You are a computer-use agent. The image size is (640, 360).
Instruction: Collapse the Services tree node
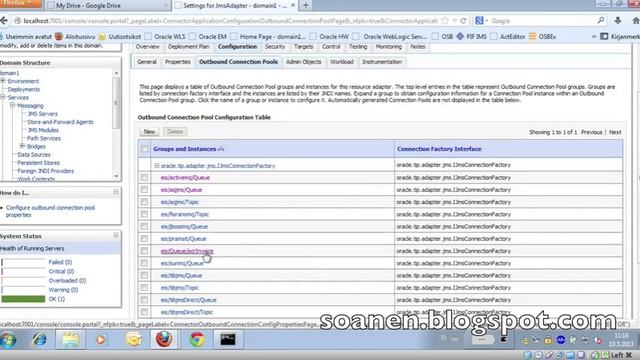3,97
